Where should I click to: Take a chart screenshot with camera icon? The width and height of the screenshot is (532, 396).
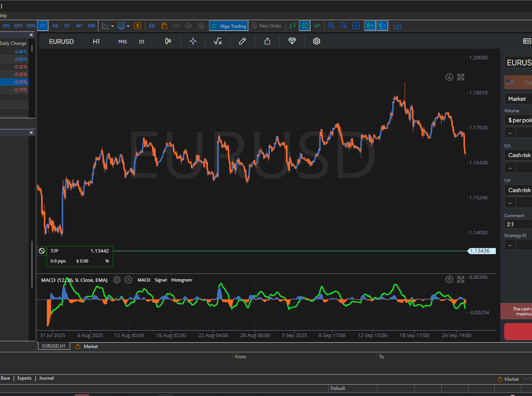[397, 26]
